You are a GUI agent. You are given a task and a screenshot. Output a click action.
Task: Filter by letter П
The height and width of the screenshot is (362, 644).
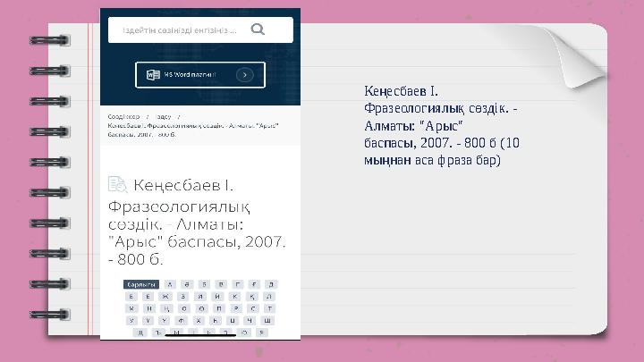tap(219, 308)
